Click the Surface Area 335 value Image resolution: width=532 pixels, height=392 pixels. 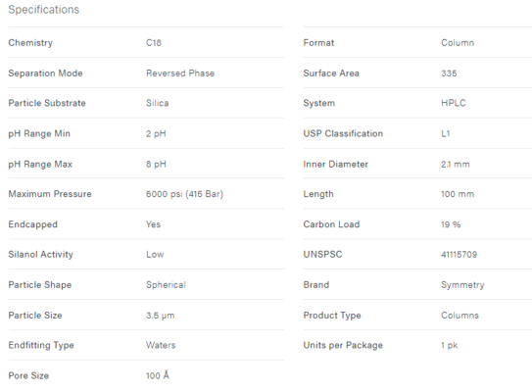(449, 73)
